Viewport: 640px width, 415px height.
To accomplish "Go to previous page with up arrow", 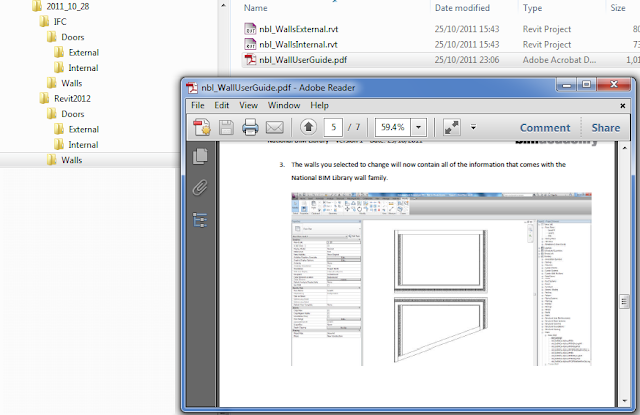I will click(x=309, y=127).
